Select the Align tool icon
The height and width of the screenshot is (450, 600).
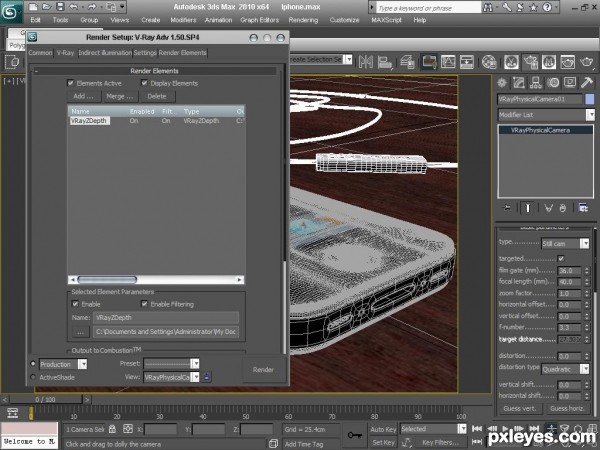(385, 62)
